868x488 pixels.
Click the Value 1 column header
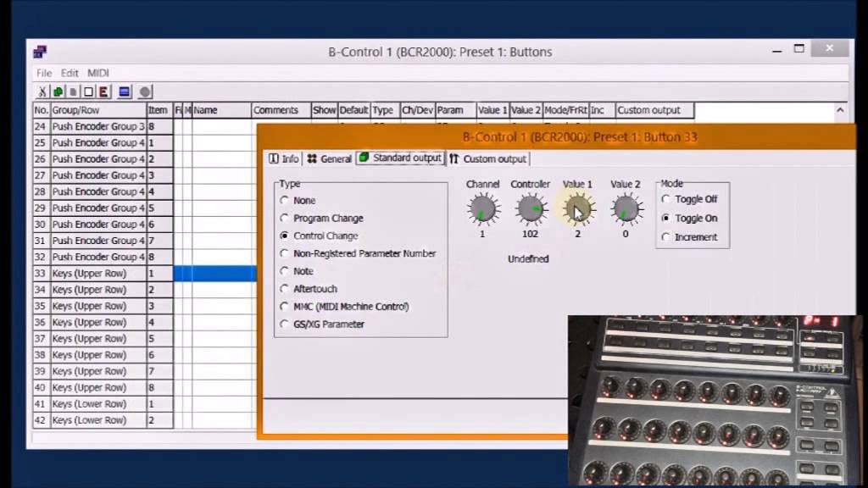tap(492, 110)
